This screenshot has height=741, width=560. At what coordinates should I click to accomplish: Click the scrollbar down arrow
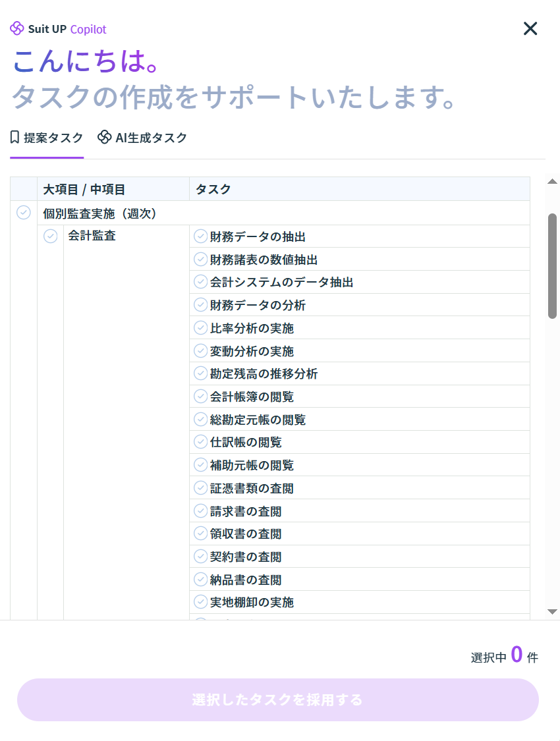coord(552,612)
